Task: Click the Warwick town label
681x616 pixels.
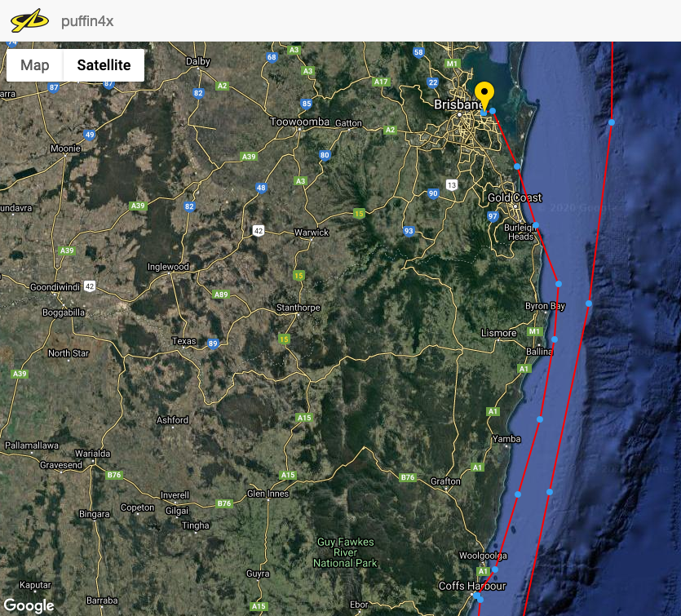Action: click(311, 233)
